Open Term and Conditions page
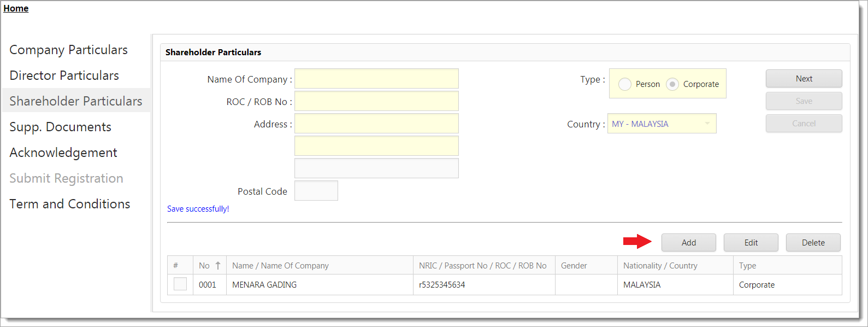 click(x=69, y=204)
